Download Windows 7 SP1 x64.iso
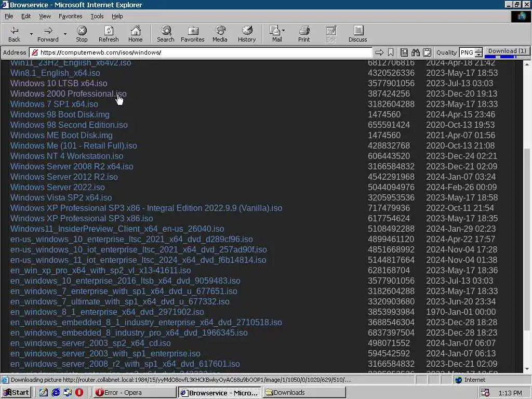The image size is (532, 399). click(x=54, y=104)
